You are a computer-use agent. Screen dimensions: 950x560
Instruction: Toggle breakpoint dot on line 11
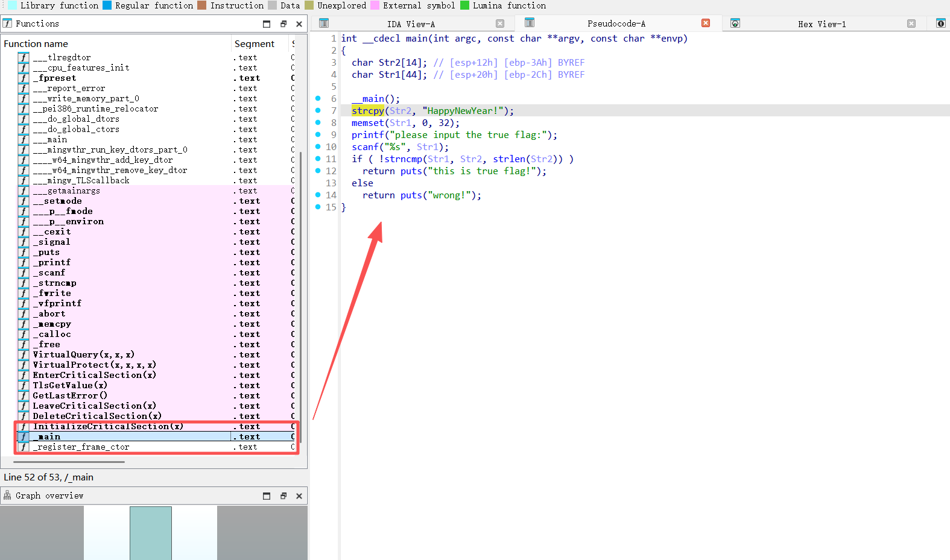pyautogui.click(x=318, y=159)
